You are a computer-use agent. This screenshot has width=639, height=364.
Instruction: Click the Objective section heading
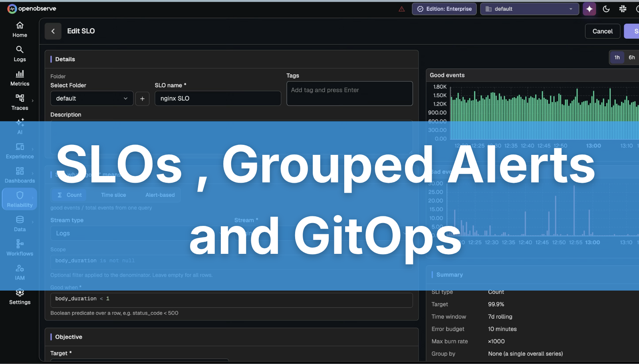point(69,337)
